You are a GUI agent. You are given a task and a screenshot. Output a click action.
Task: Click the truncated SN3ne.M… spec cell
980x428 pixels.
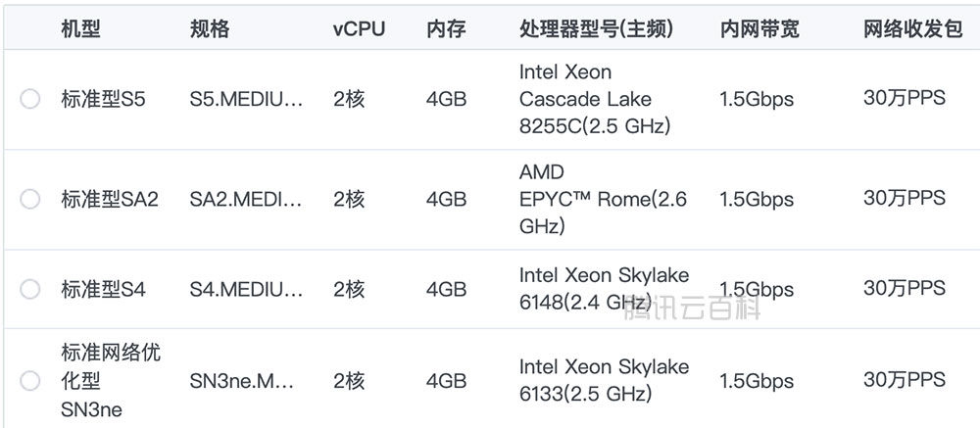click(242, 381)
